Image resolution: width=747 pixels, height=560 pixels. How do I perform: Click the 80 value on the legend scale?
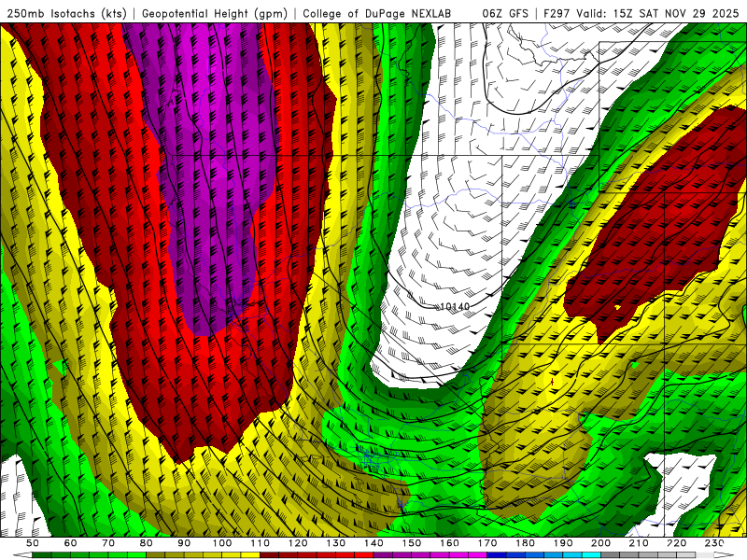point(146,543)
